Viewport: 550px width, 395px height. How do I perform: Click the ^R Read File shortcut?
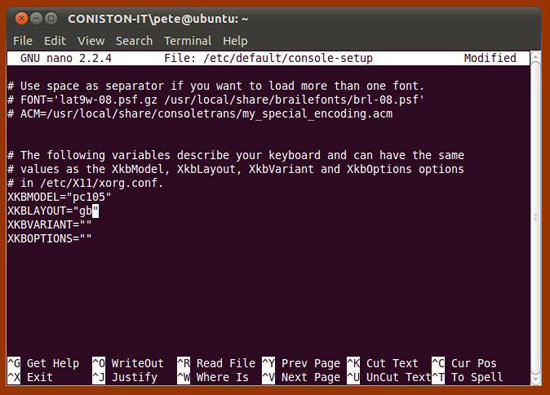(x=216, y=363)
